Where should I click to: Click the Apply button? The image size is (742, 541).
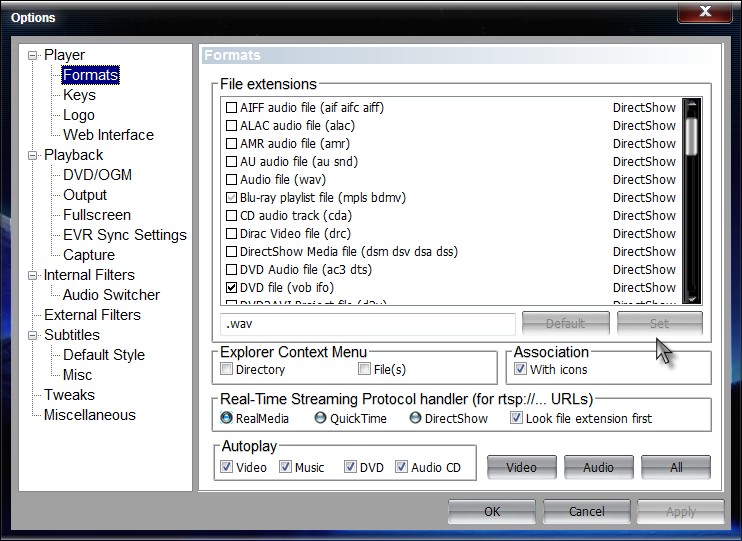click(x=681, y=512)
